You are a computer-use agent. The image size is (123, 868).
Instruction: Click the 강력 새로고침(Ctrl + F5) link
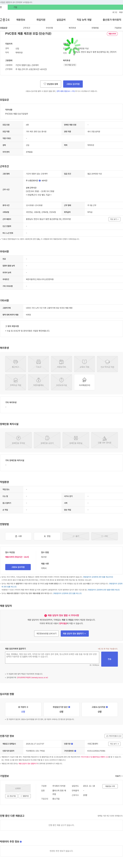click(x=66, y=91)
